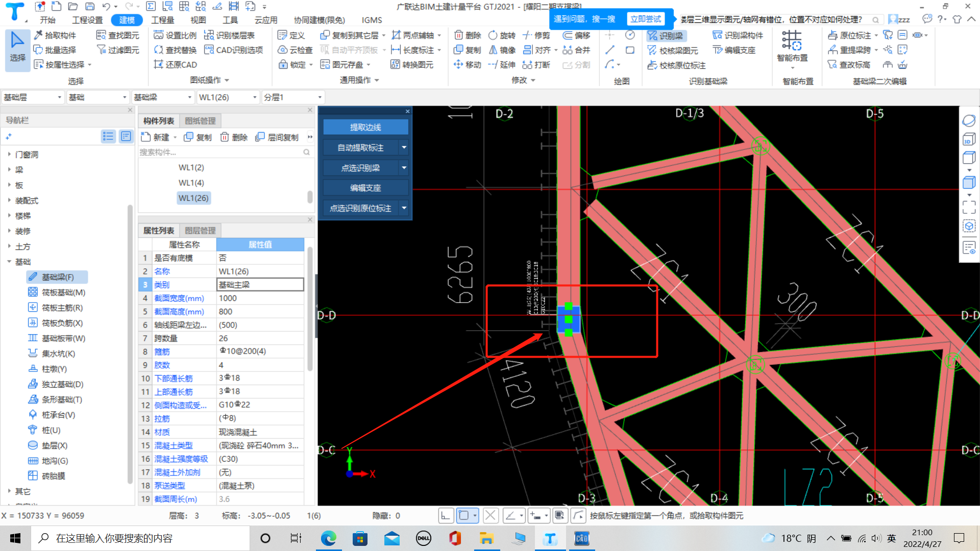Click the 编辑支座 ribbon tool
Screen dimensions: 980x551
click(734, 50)
